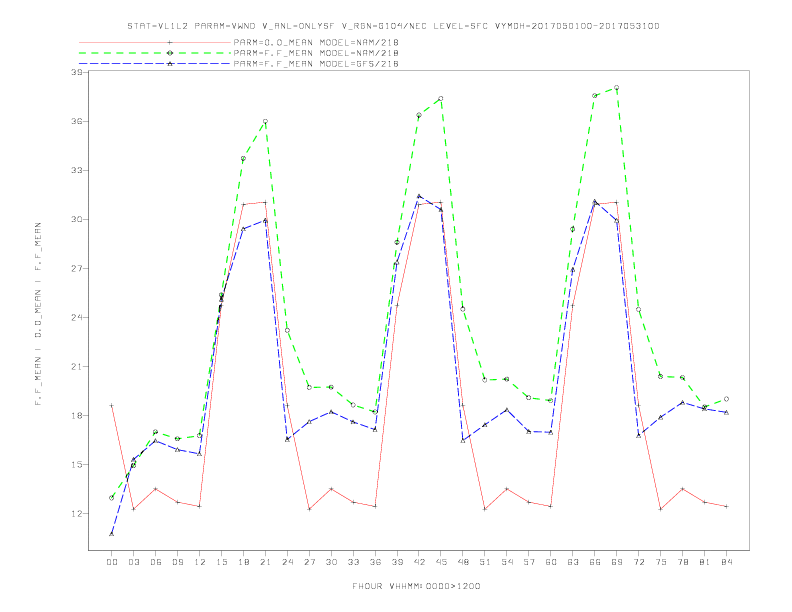Screen dimensions: 792x612
Task: Click x-axis tick label 54
Action: pyautogui.click(x=507, y=562)
